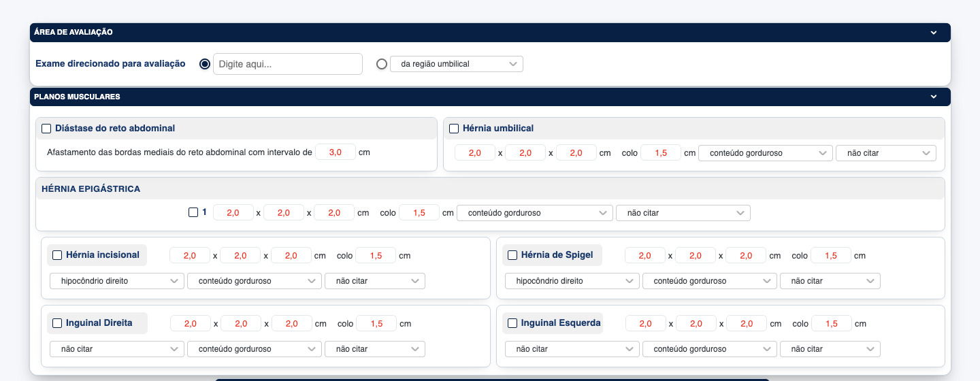Select the region dropdown radio button
Viewport: 980px width, 381px height.
(x=382, y=64)
